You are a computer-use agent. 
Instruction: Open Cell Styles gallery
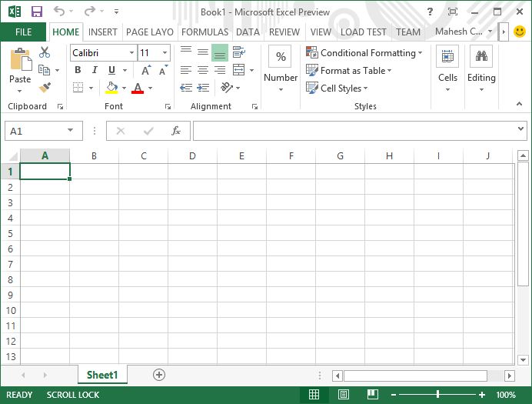pos(337,88)
